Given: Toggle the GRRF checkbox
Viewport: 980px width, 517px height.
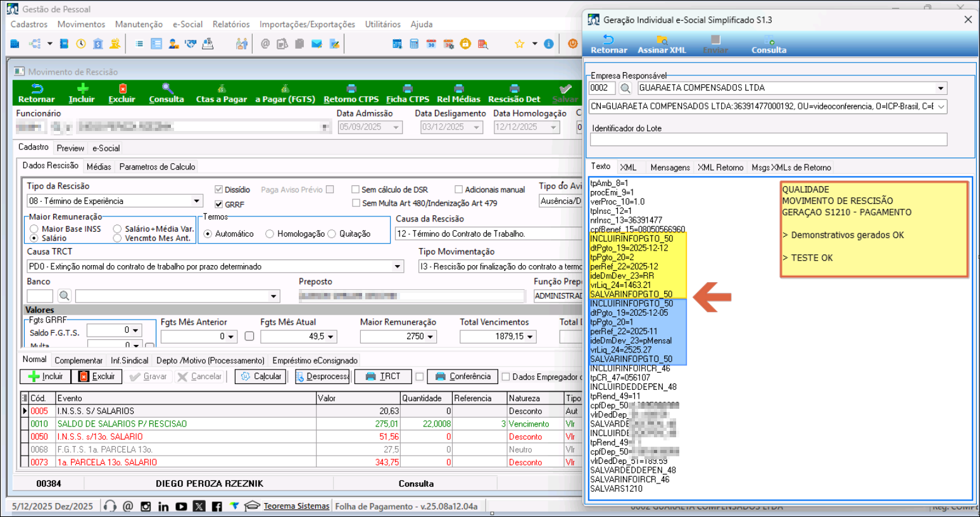Looking at the screenshot, I should point(219,204).
